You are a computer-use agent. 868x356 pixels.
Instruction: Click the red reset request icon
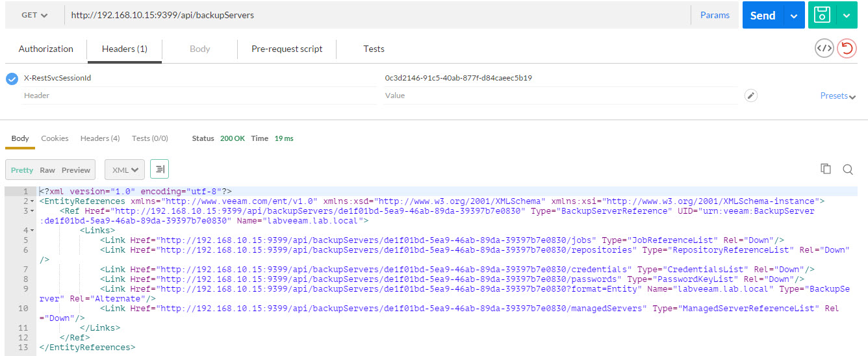847,48
